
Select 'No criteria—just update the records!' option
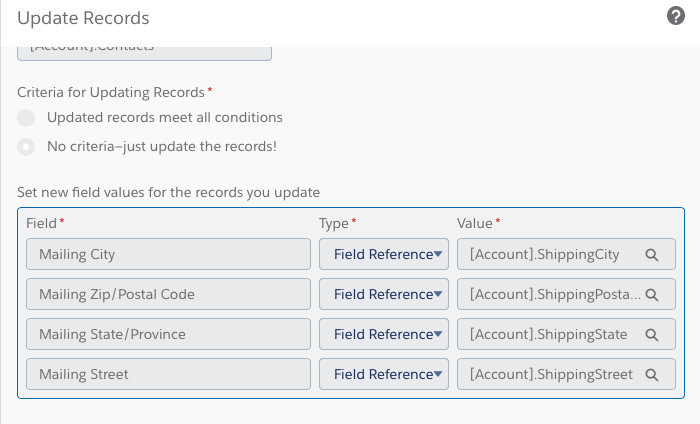(26, 147)
